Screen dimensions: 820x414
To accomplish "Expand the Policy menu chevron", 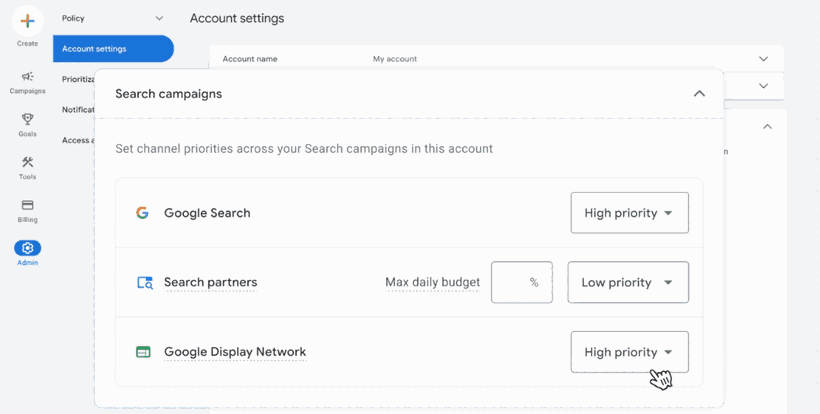I will coord(159,18).
